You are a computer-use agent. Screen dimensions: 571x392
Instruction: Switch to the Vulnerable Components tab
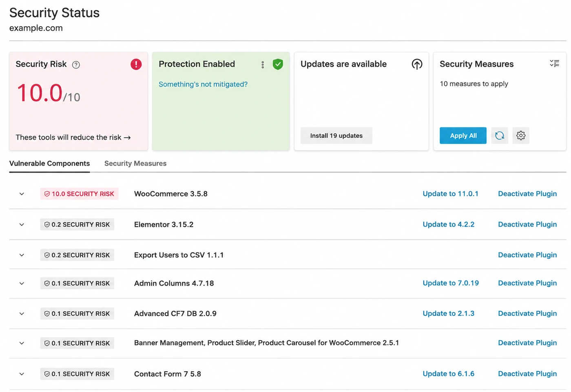click(49, 163)
